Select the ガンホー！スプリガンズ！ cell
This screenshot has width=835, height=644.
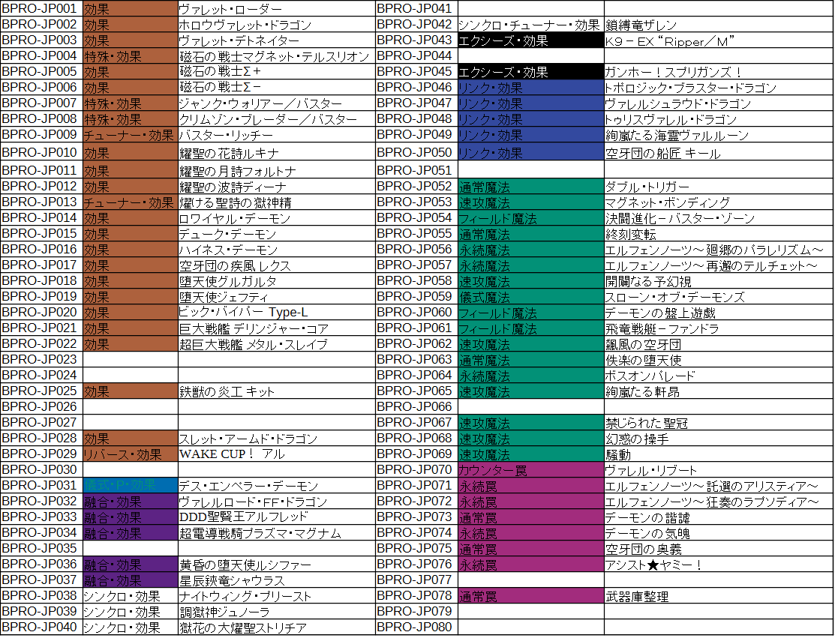pos(718,72)
